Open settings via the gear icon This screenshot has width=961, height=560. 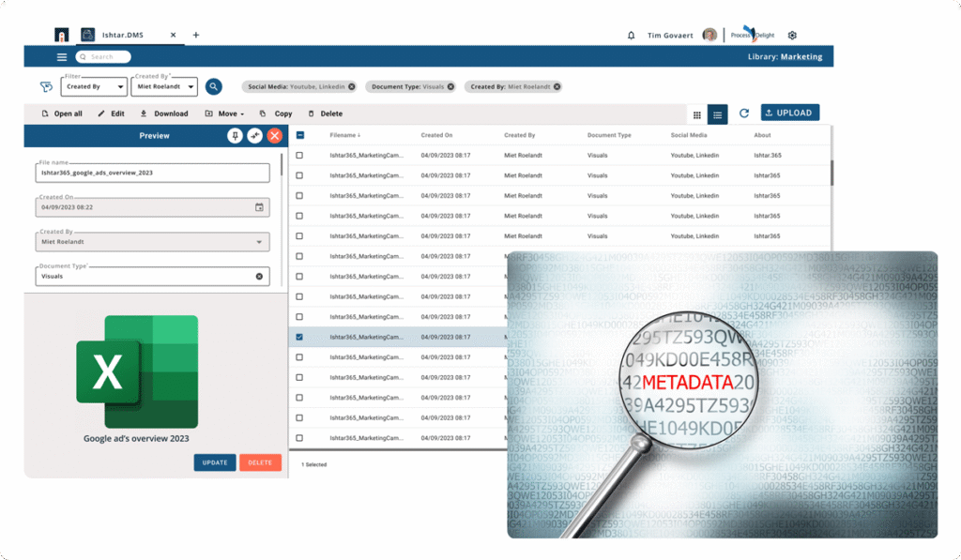click(792, 36)
